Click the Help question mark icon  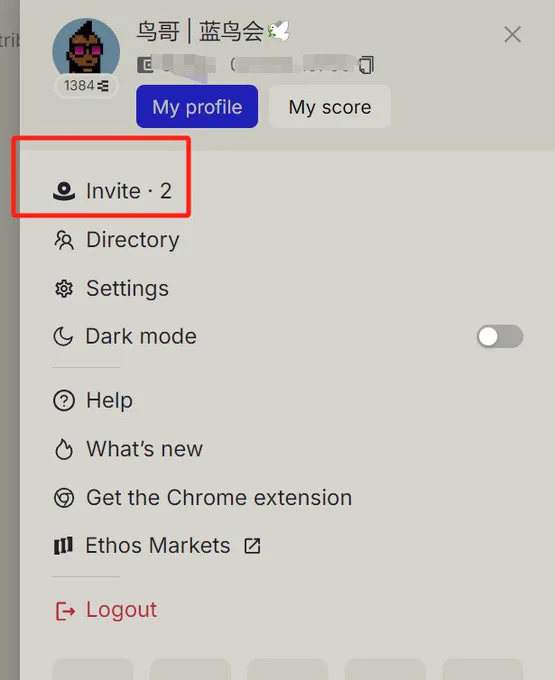tap(64, 400)
